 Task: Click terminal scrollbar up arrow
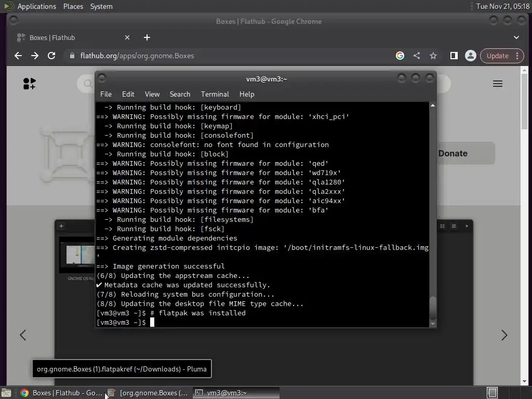(433, 105)
